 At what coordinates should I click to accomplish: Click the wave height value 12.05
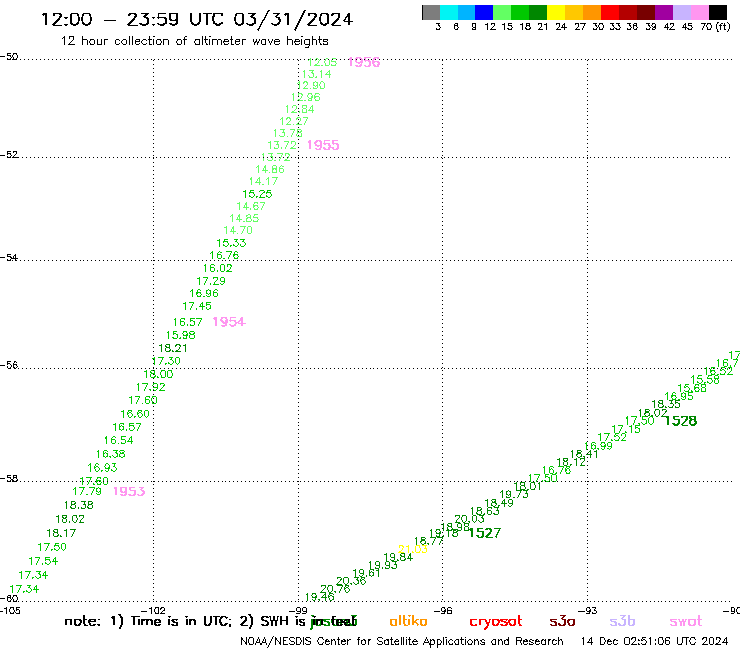(x=322, y=62)
